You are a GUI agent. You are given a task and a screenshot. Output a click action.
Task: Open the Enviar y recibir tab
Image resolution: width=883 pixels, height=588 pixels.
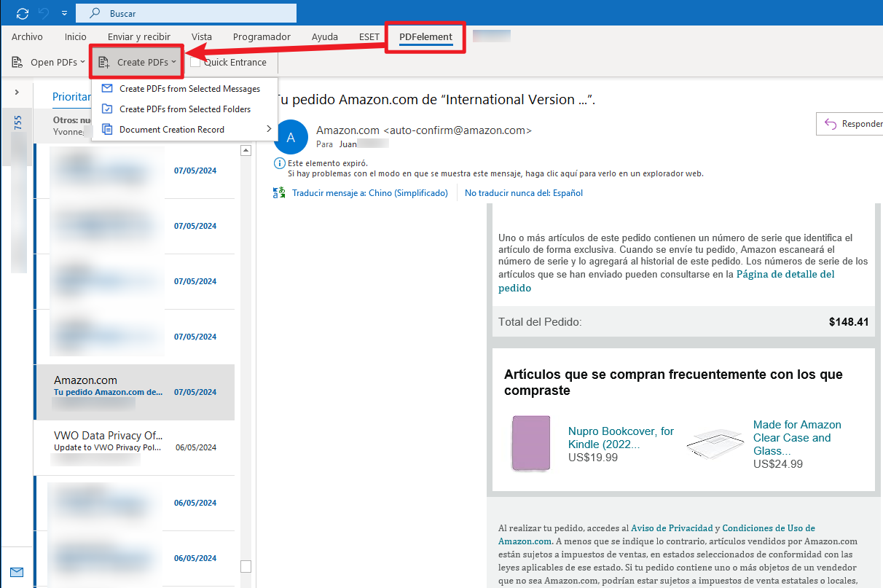tap(138, 36)
